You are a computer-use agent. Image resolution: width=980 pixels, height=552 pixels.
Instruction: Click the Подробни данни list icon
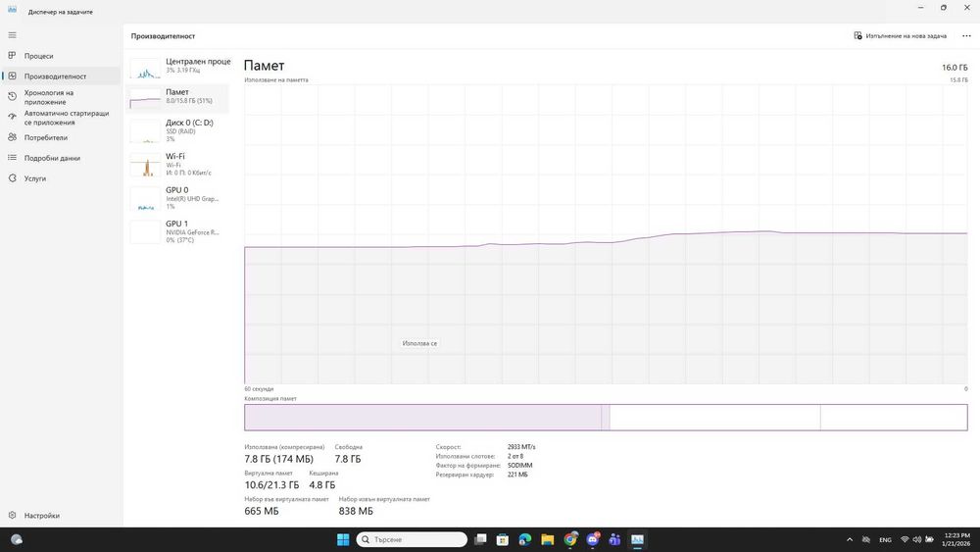[12, 158]
